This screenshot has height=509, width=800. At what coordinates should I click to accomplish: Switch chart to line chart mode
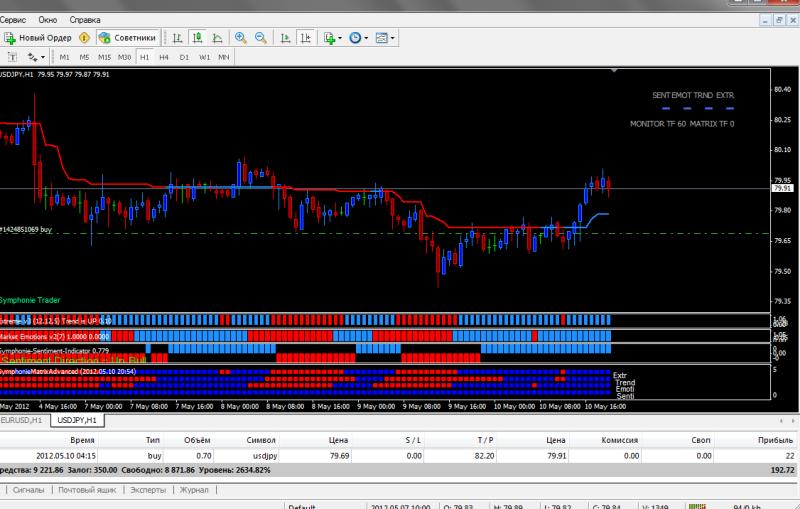coord(217,38)
